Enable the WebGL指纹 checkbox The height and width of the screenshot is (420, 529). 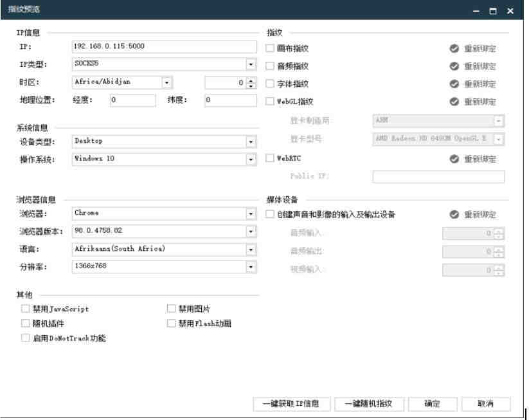coord(269,101)
